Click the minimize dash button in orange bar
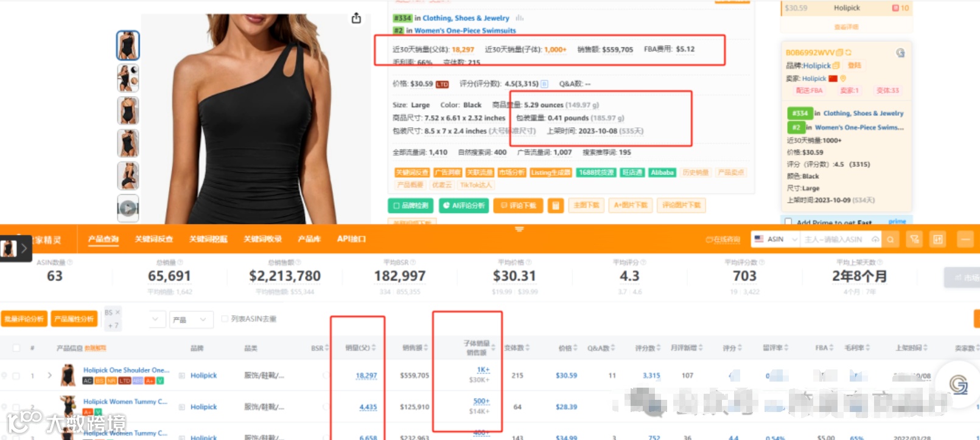This screenshot has height=440, width=980. [965, 240]
